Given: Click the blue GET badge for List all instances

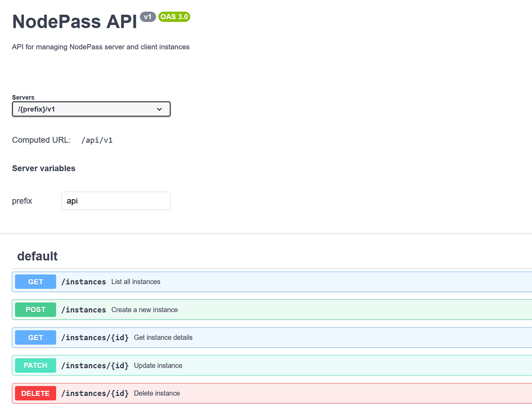Looking at the screenshot, I should pos(35,282).
